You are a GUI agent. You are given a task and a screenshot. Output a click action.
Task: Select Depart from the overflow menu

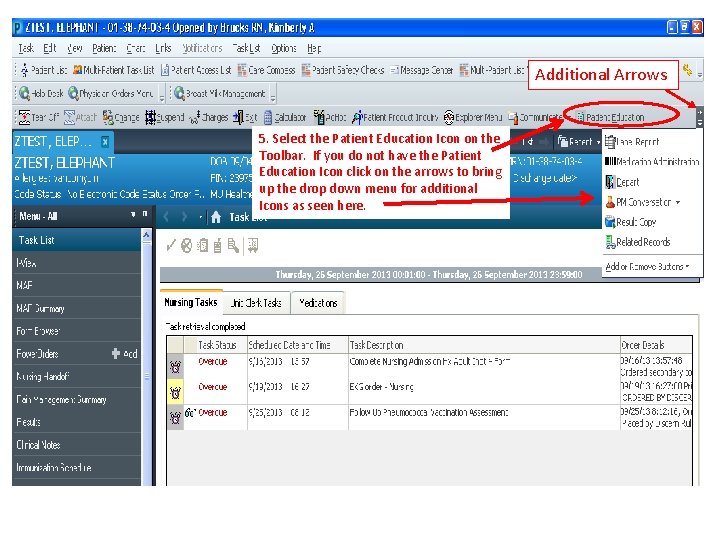(623, 182)
